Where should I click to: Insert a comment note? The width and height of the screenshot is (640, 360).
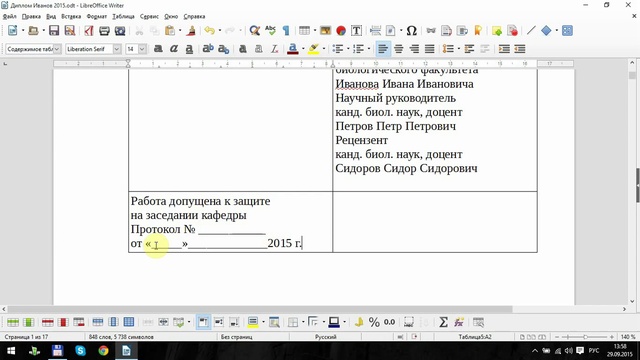pos(497,31)
